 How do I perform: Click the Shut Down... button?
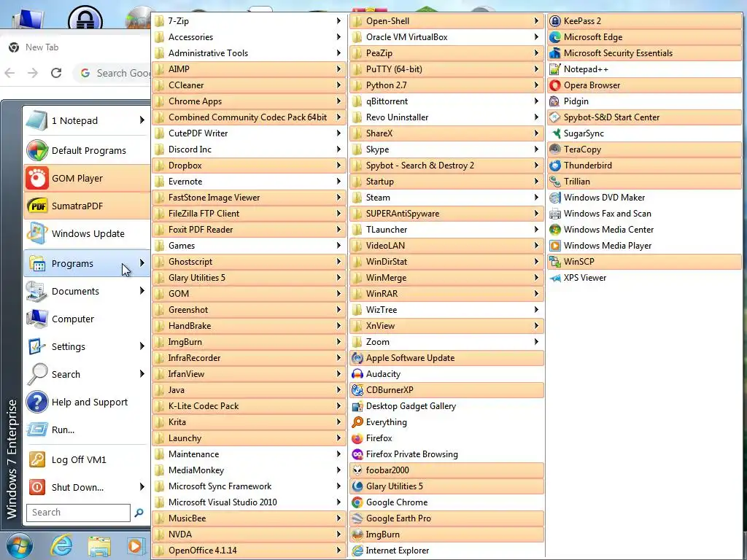(86, 487)
